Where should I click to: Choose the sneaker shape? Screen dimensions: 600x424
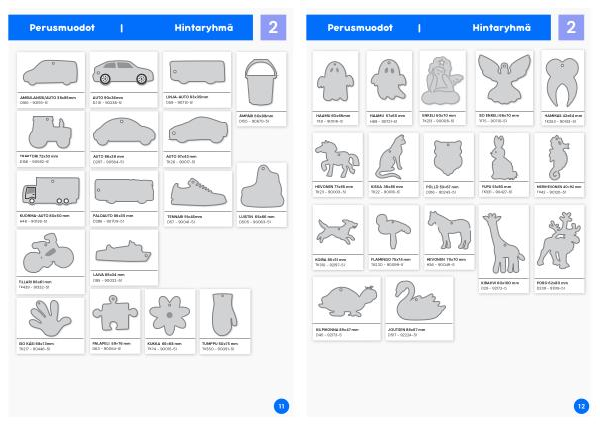[x=198, y=192]
